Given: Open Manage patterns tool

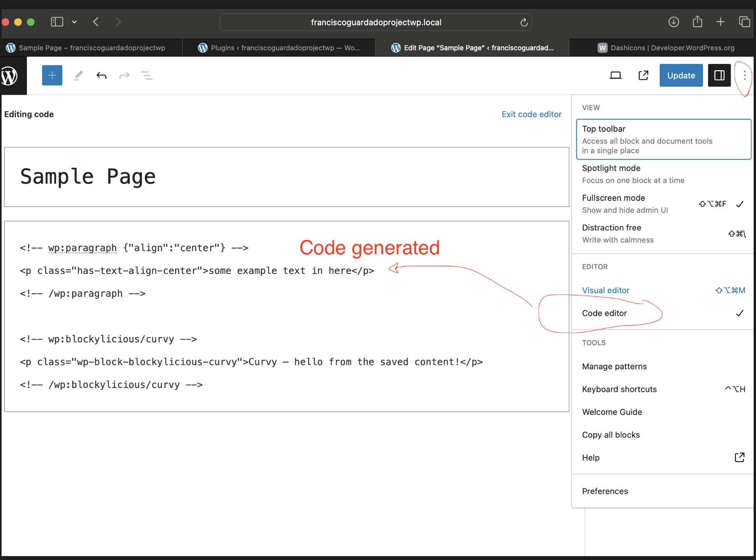Looking at the screenshot, I should pyautogui.click(x=614, y=366).
